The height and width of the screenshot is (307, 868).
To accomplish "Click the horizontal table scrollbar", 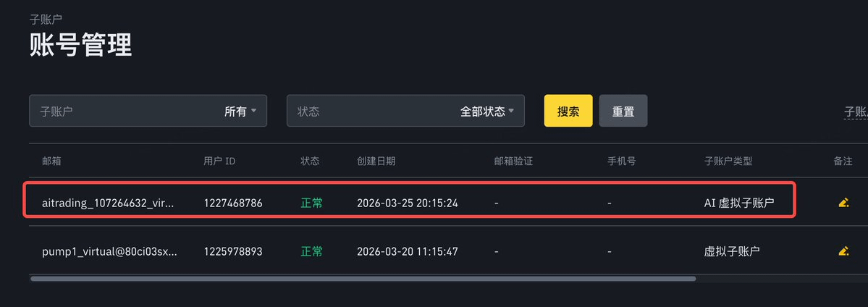I will [362, 278].
